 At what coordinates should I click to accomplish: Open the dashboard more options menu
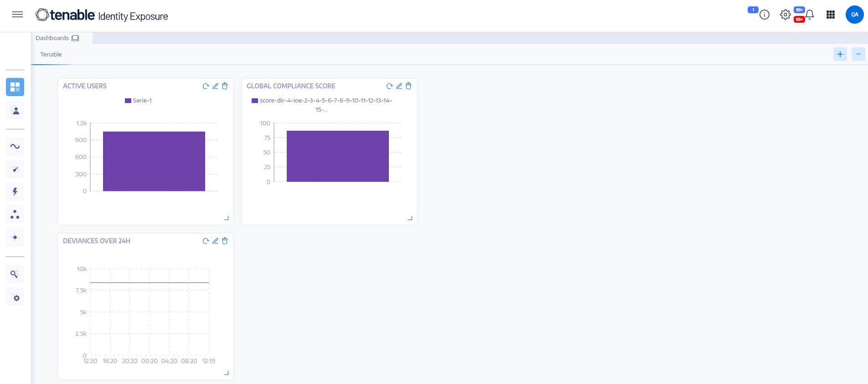pos(858,54)
